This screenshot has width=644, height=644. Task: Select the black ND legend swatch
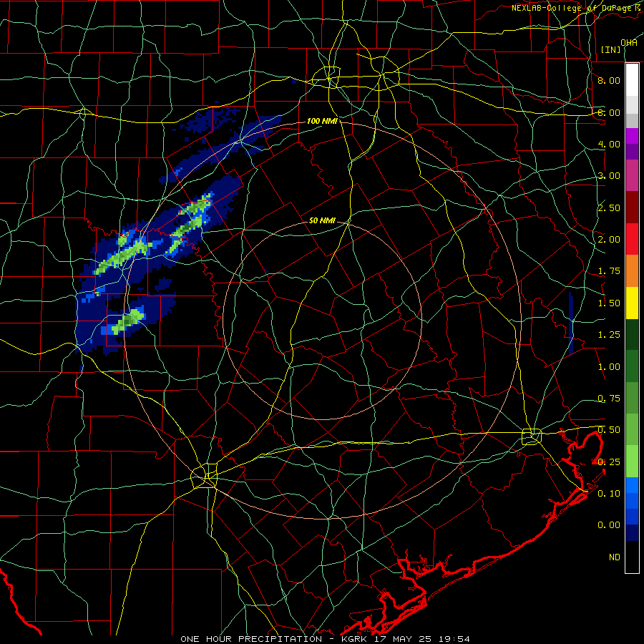pyautogui.click(x=632, y=557)
